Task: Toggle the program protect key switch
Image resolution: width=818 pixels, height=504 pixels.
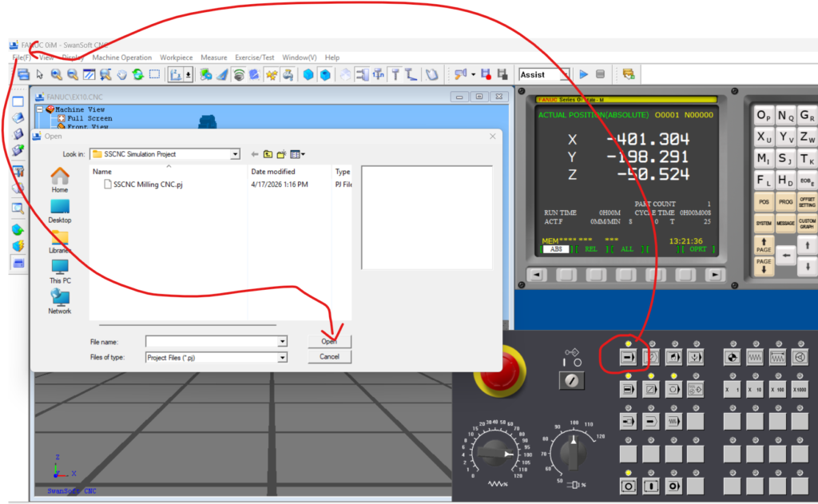Action: [570, 381]
